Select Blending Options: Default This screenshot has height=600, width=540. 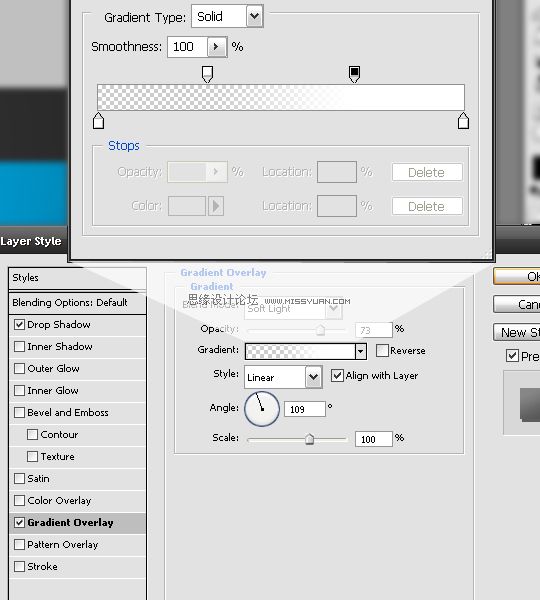point(77,303)
